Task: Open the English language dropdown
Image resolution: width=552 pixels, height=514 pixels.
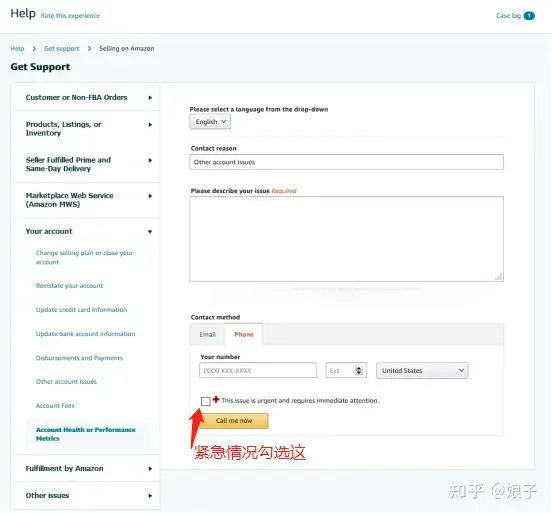Action: 210,122
